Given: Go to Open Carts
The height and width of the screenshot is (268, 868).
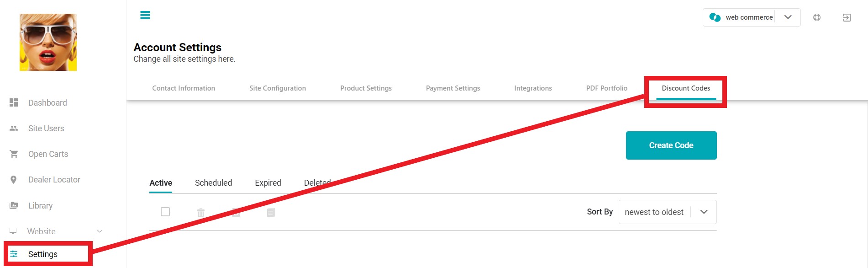Looking at the screenshot, I should coord(48,154).
